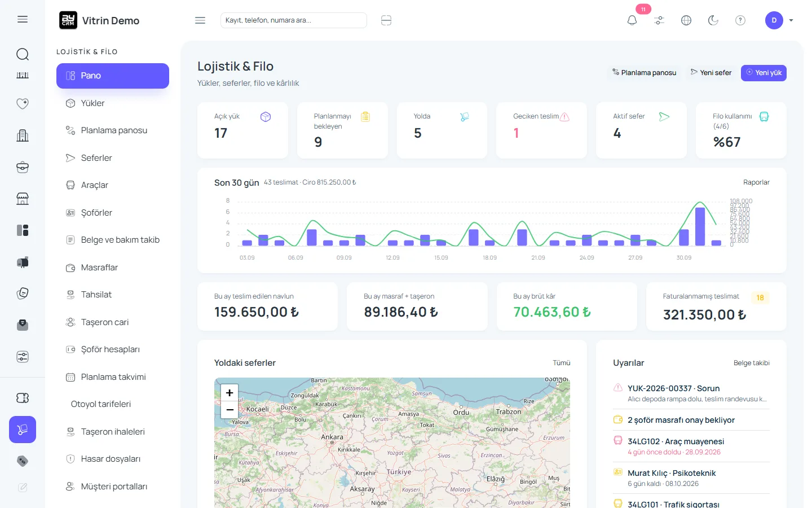Open the globe language selector
812x508 pixels.
(686, 20)
